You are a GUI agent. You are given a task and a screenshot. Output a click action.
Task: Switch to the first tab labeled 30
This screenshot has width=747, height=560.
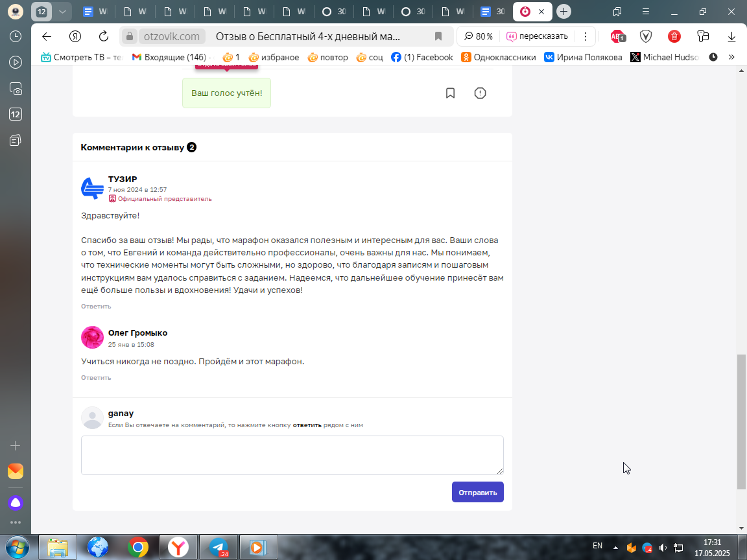click(334, 12)
